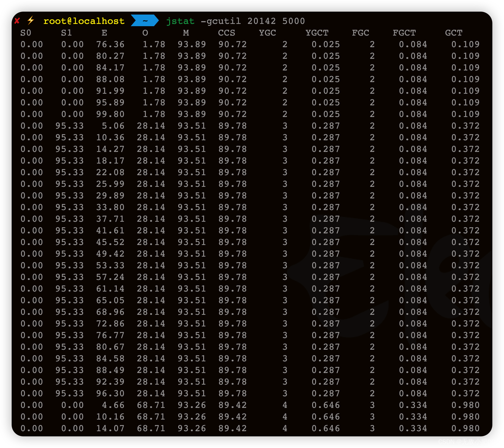This screenshot has height=448, width=504.
Task: Click the FGC column header
Action: click(361, 33)
